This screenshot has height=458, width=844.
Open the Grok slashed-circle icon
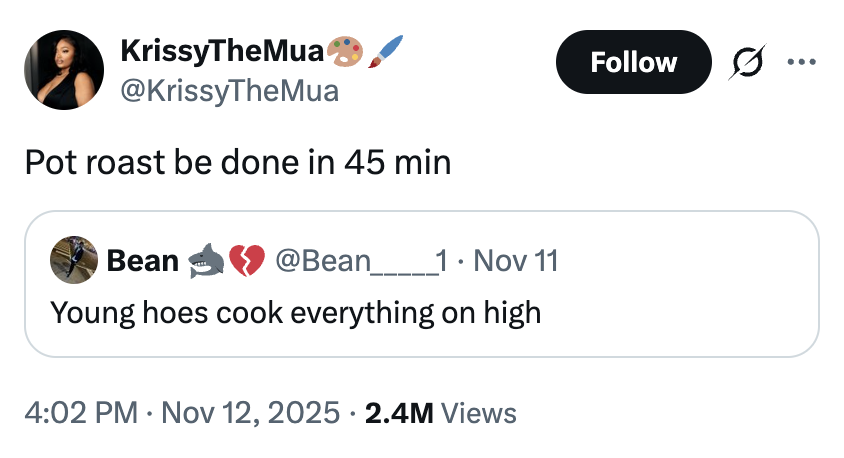click(747, 62)
